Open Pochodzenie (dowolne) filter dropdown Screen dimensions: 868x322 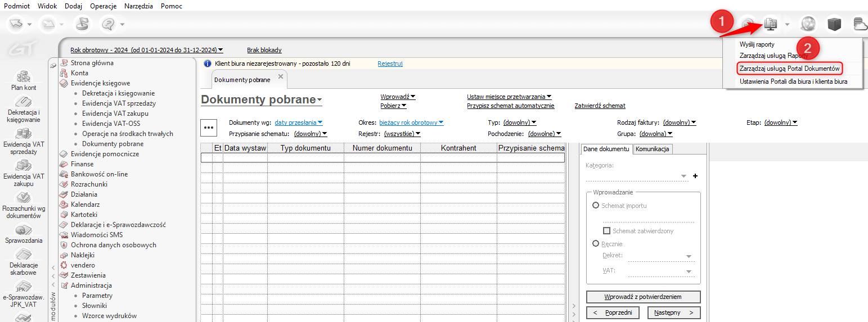click(544, 134)
